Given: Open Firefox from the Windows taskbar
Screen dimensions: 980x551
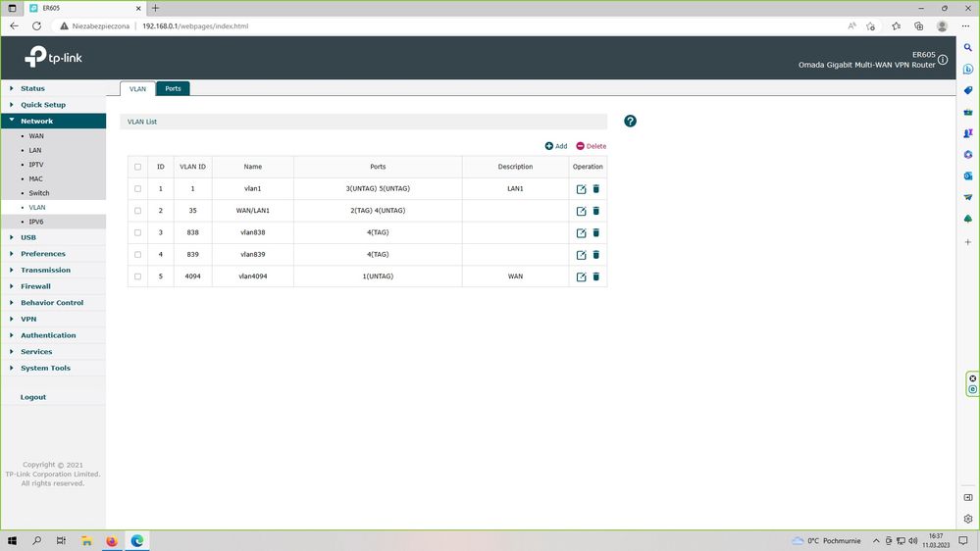Looking at the screenshot, I should point(111,540).
